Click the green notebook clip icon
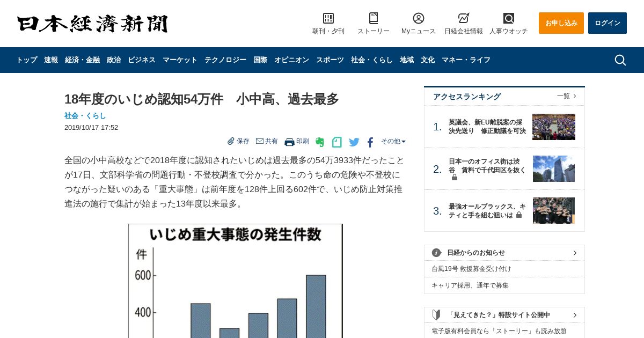The height and width of the screenshot is (338, 644). pos(337,142)
